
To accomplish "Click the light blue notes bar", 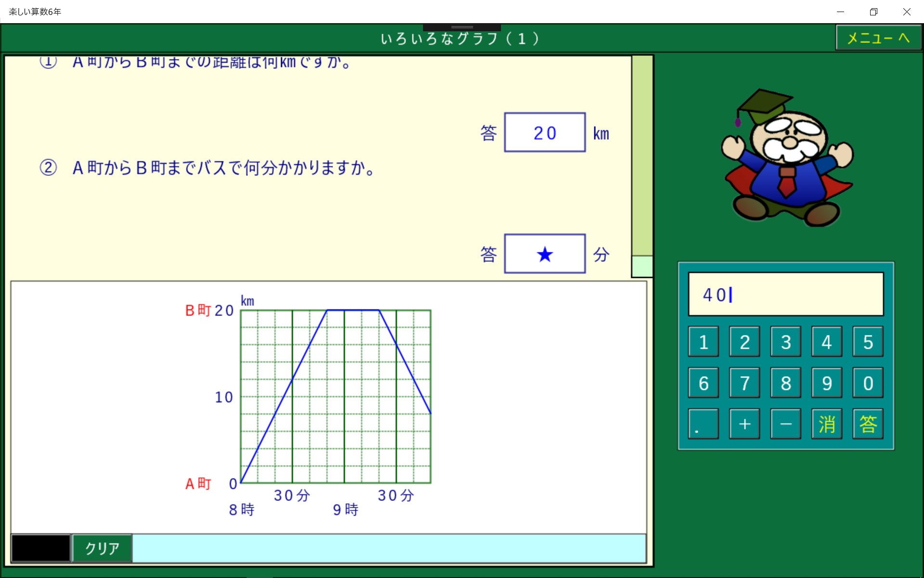I will [x=389, y=548].
